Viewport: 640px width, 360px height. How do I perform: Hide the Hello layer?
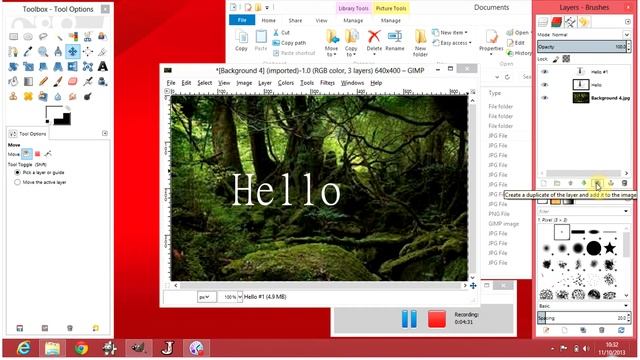coord(544,85)
